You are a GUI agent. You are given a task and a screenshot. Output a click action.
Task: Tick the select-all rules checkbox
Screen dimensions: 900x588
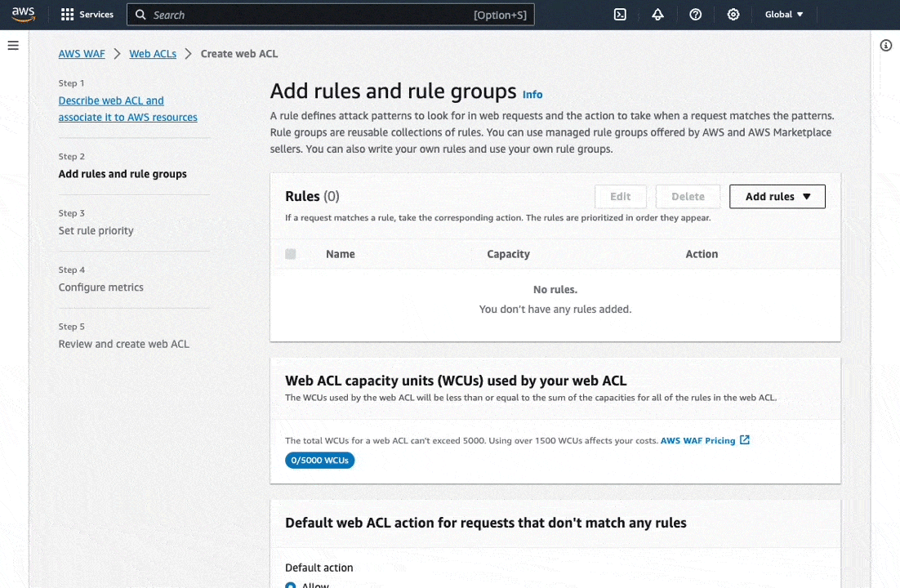(x=291, y=254)
